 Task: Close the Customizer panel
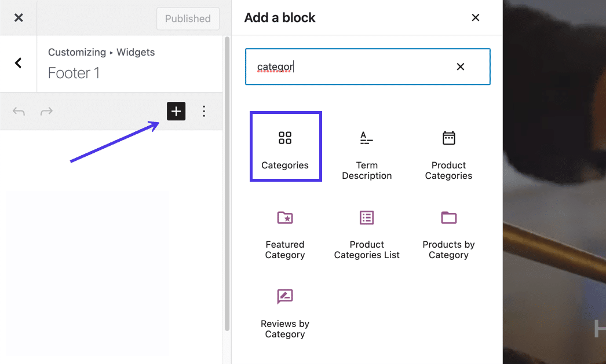19,18
